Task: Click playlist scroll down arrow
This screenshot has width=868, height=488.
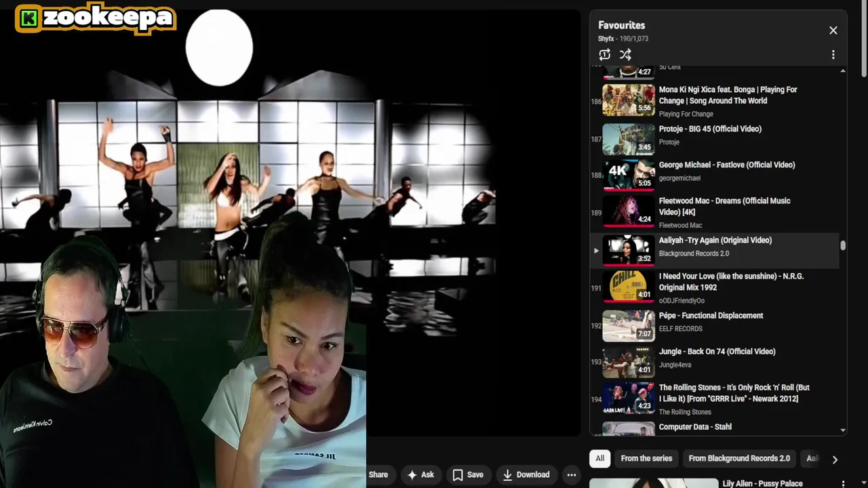Action: (x=843, y=430)
